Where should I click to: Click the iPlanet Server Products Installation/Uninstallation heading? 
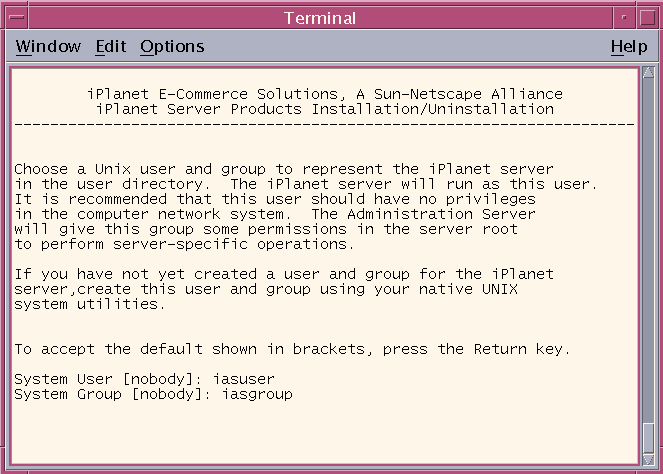(325, 109)
